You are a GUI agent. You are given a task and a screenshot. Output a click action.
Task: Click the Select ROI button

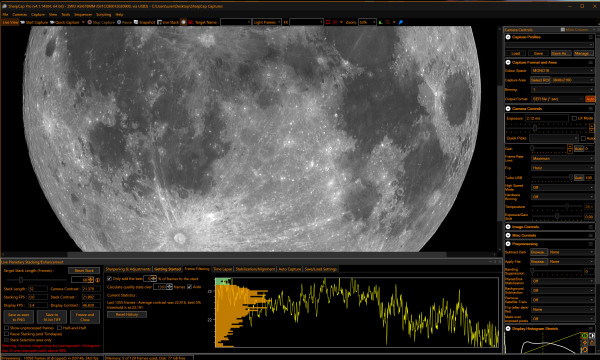540,80
